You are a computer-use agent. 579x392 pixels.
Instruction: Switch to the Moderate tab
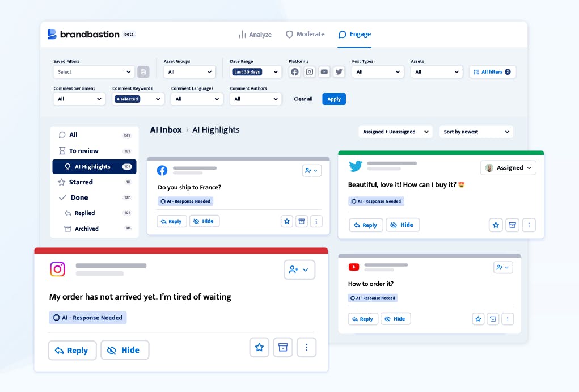tap(305, 34)
